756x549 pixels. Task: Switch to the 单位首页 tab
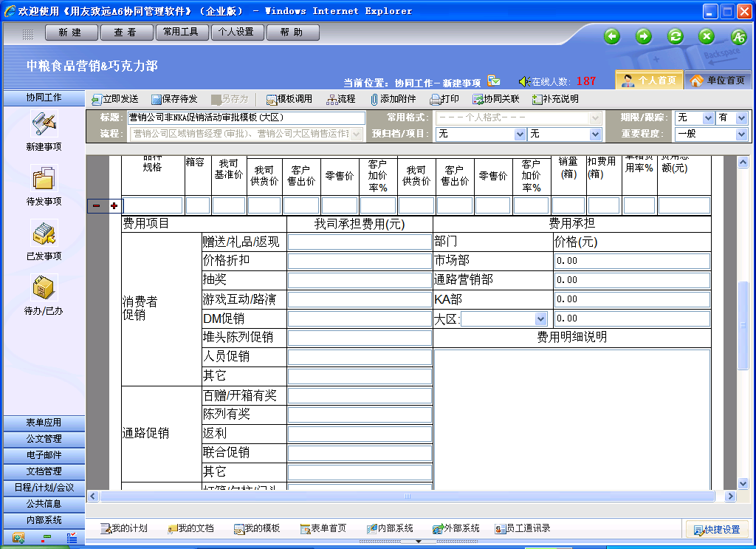[x=718, y=80]
